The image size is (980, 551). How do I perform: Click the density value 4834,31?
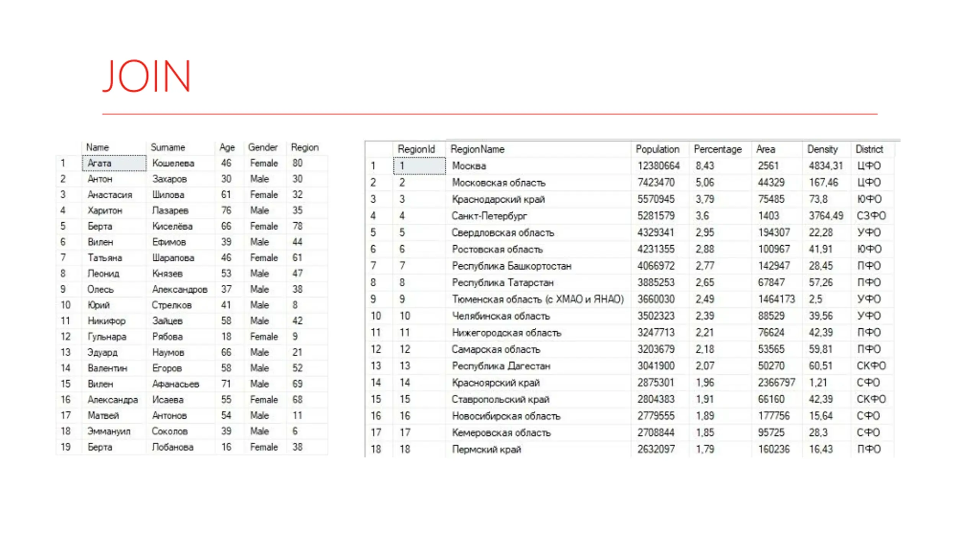click(x=826, y=166)
